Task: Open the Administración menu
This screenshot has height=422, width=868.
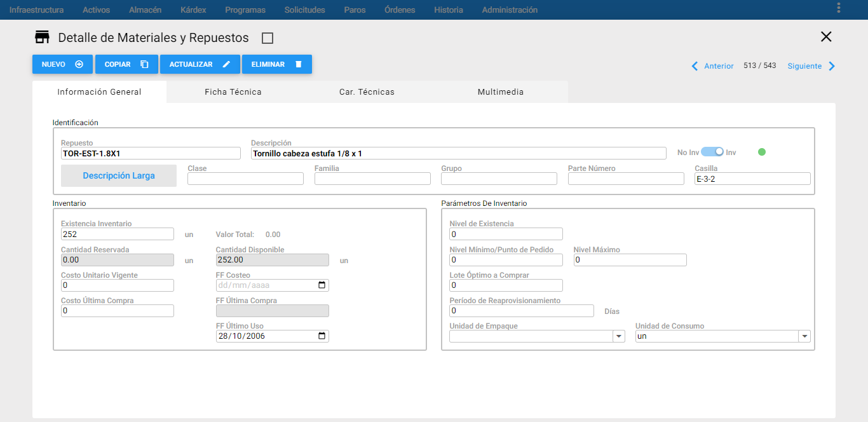Action: (510, 10)
